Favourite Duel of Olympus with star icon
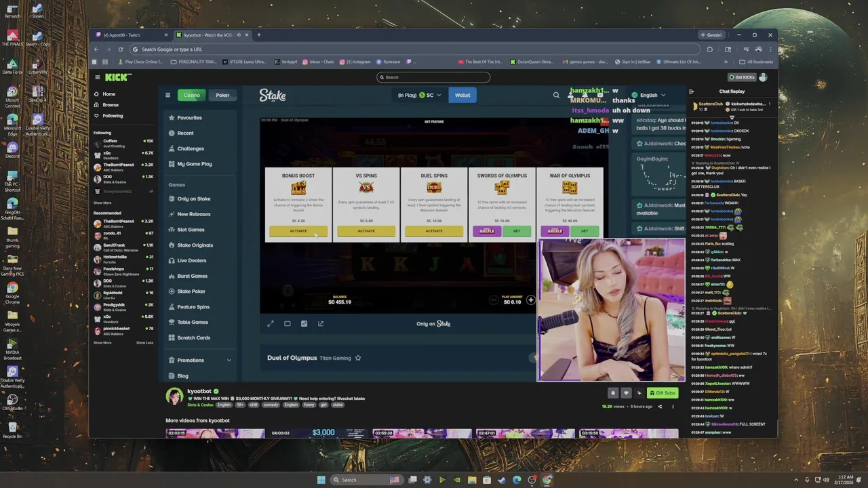Screen dimensions: 868x488 point(358,358)
